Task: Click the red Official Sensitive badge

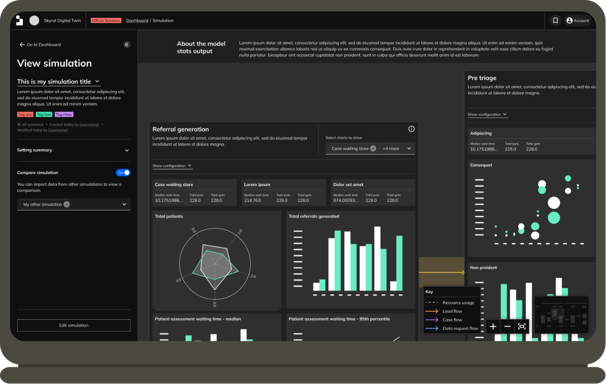Action: click(x=106, y=20)
